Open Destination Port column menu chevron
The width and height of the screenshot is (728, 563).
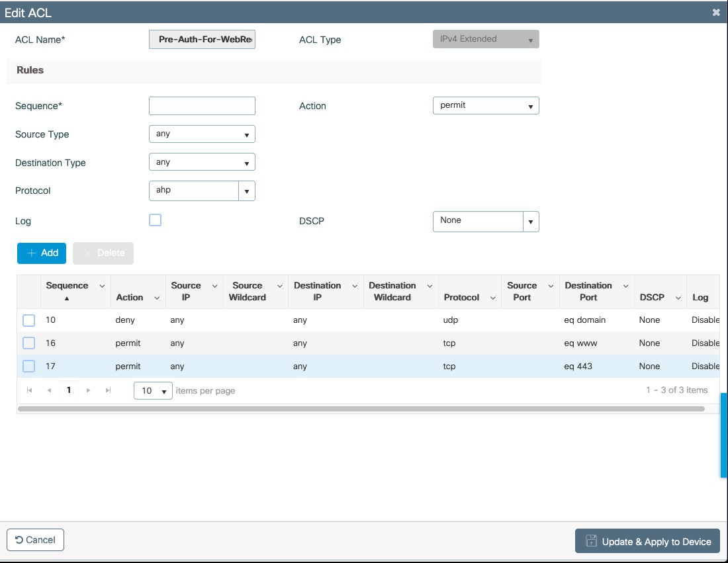(625, 286)
